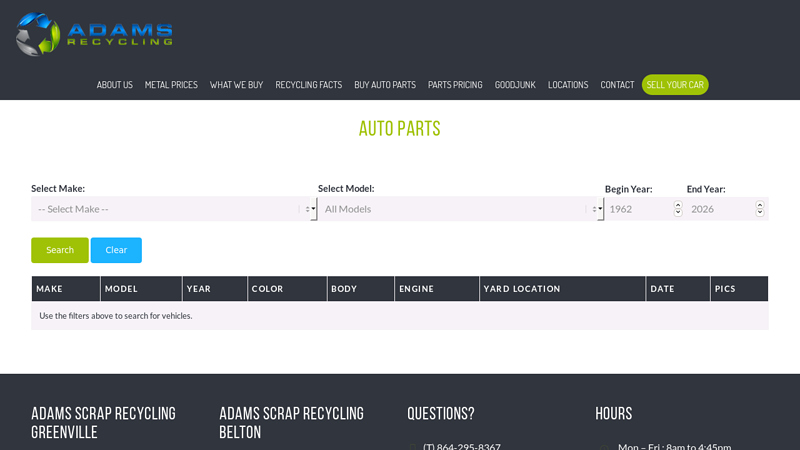Expand the Select Model dropdown
The height and width of the screenshot is (450, 800).
pyautogui.click(x=460, y=209)
